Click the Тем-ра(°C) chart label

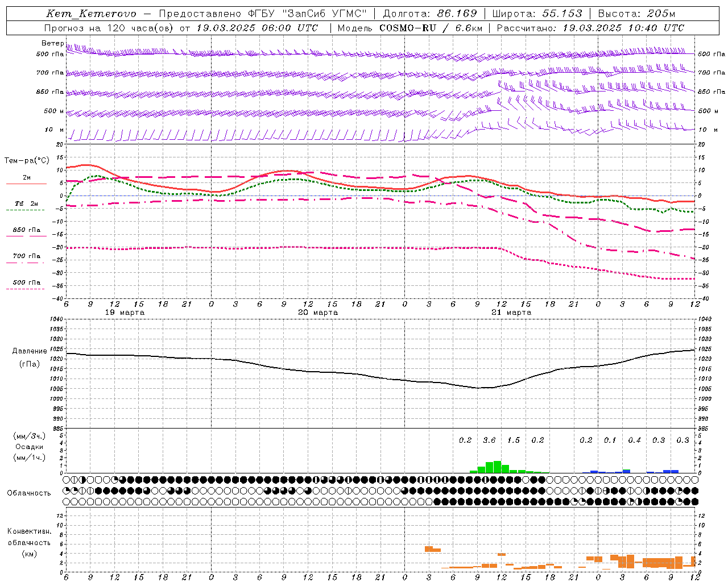[27, 161]
